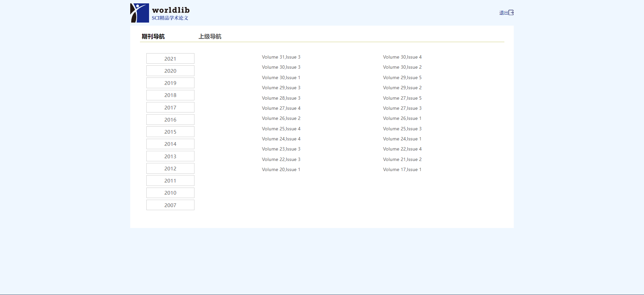644x295 pixels.
Task: Open Volume 28, Issue 3 link
Action: pos(281,98)
